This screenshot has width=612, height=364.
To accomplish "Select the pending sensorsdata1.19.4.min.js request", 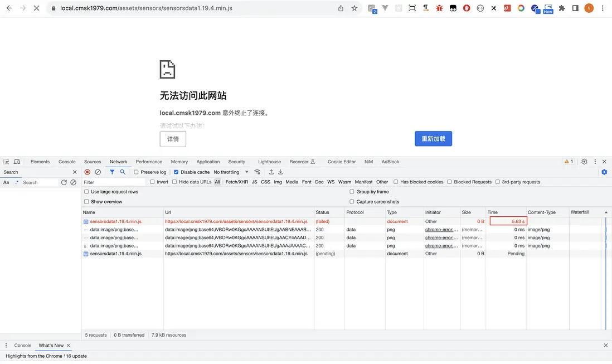I will (x=116, y=254).
